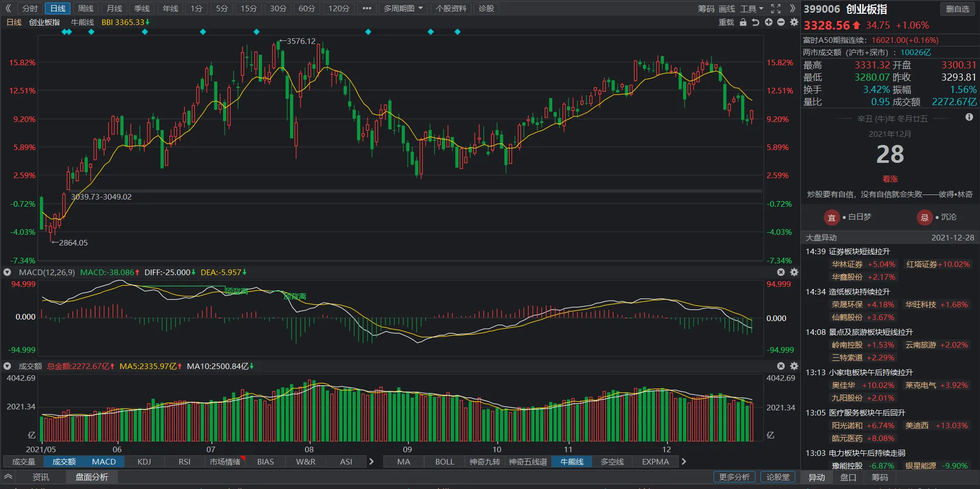Click the lock icon in chart toolbar
980x489 pixels.
(x=743, y=22)
